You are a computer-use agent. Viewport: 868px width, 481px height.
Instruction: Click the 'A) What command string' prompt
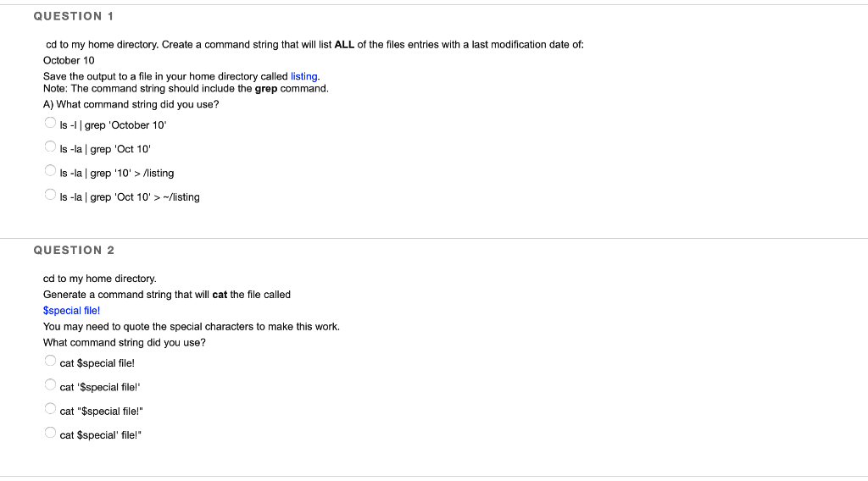click(x=131, y=104)
